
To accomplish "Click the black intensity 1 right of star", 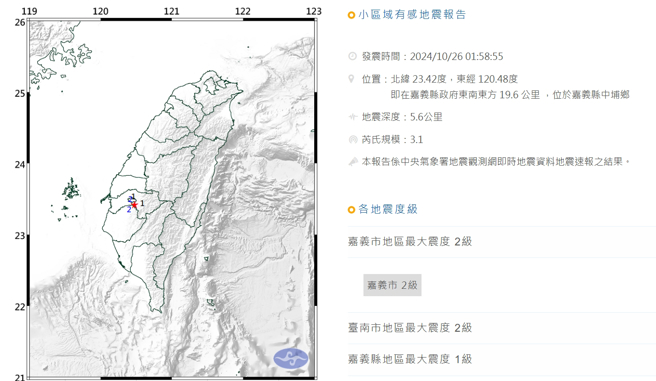I will tap(143, 203).
